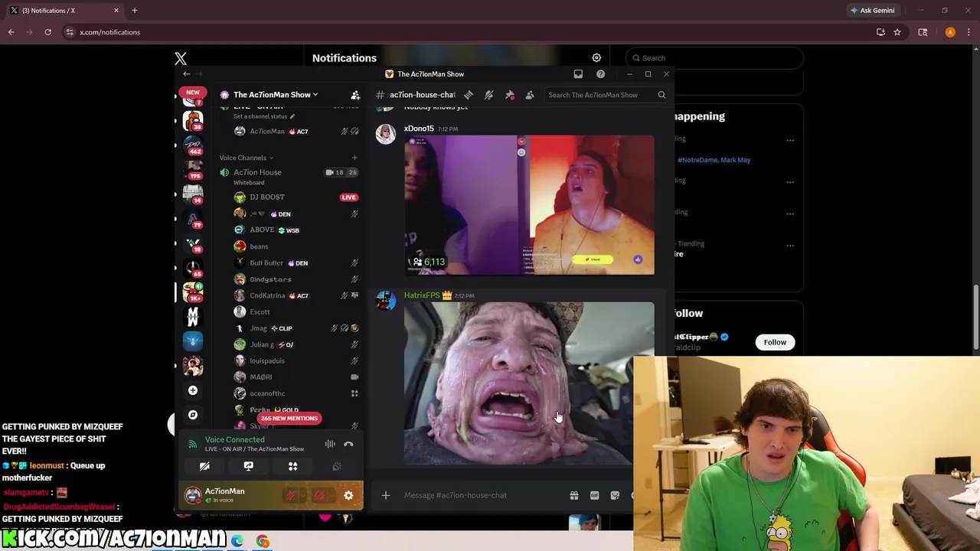
Task: Select CndKatrina in voice list
Action: [267, 295]
